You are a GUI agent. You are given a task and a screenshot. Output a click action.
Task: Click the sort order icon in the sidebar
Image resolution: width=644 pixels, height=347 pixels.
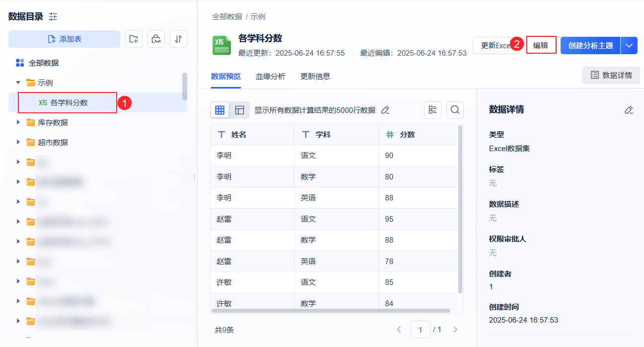(x=178, y=39)
